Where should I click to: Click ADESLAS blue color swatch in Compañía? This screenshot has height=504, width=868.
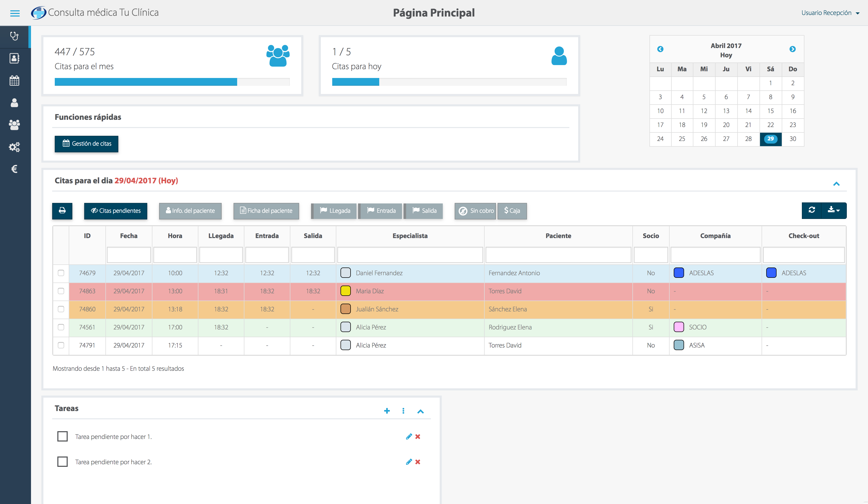pos(679,273)
